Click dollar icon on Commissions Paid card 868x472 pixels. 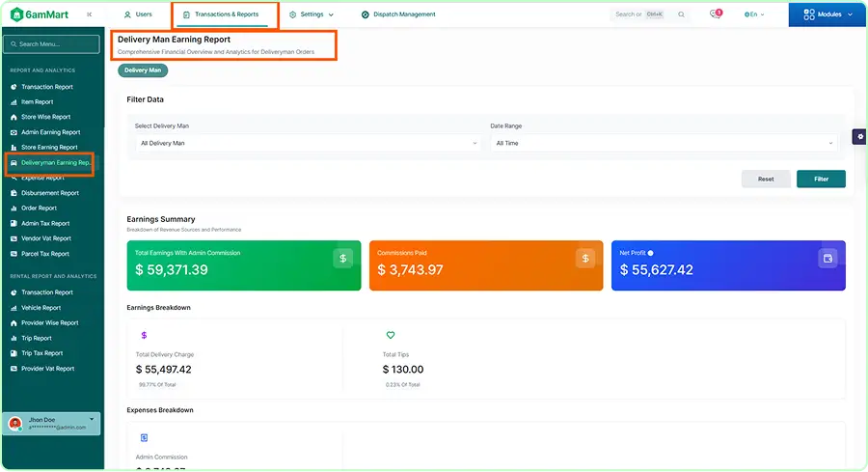[585, 258]
